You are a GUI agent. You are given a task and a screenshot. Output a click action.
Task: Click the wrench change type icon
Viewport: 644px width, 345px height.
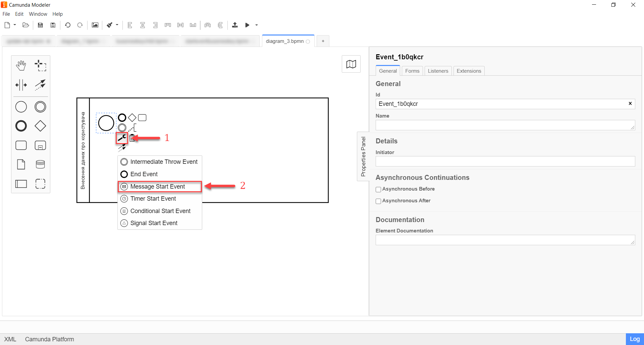(x=122, y=138)
